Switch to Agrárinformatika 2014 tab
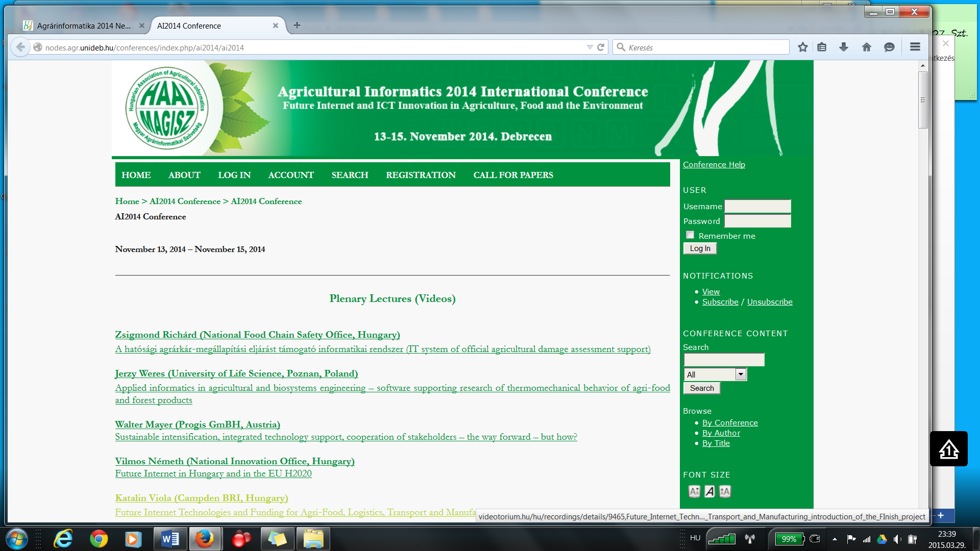 pos(83,26)
